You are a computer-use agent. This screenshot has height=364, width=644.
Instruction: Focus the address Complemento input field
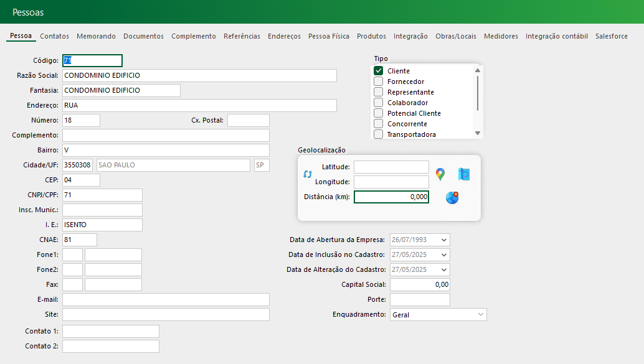[166, 135]
